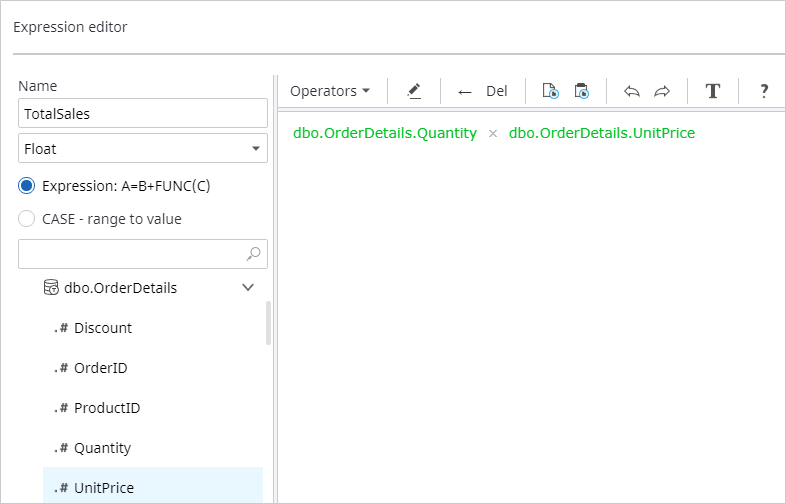Image resolution: width=786 pixels, height=504 pixels.
Task: Undo the last expression change
Action: tap(631, 91)
